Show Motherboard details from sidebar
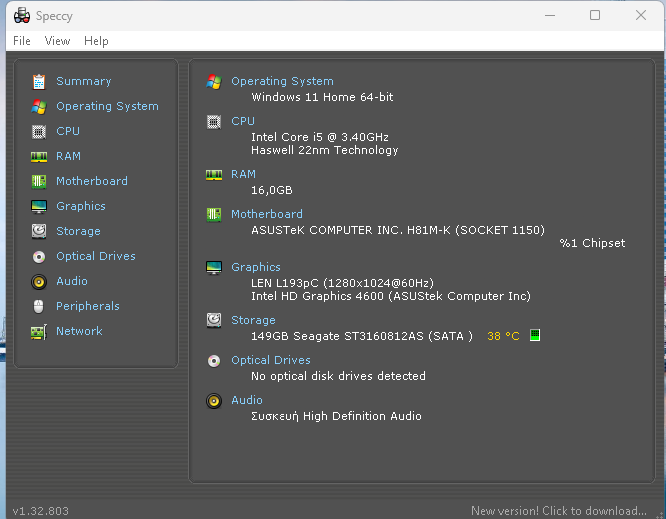Viewport: 666px width, 519px height. coord(92,181)
